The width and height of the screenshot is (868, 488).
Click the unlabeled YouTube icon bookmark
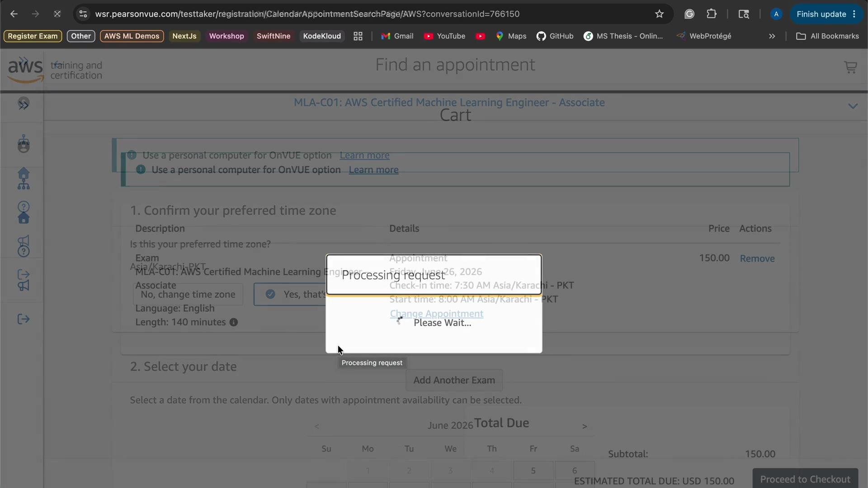[481, 36]
